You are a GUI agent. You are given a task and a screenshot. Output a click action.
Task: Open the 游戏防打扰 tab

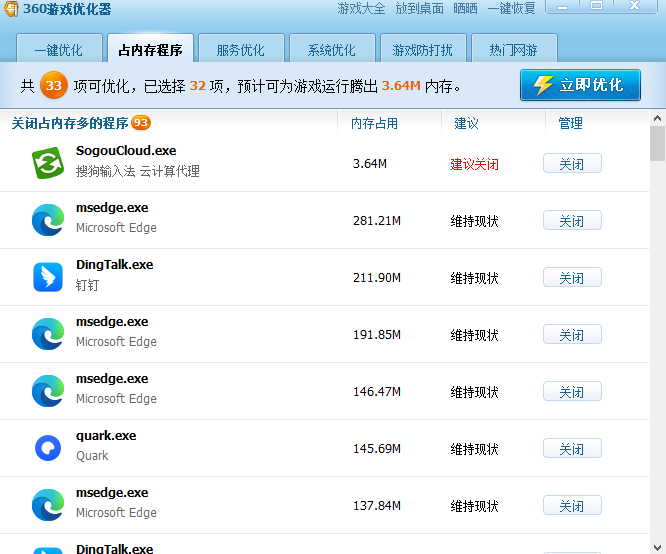click(x=422, y=50)
